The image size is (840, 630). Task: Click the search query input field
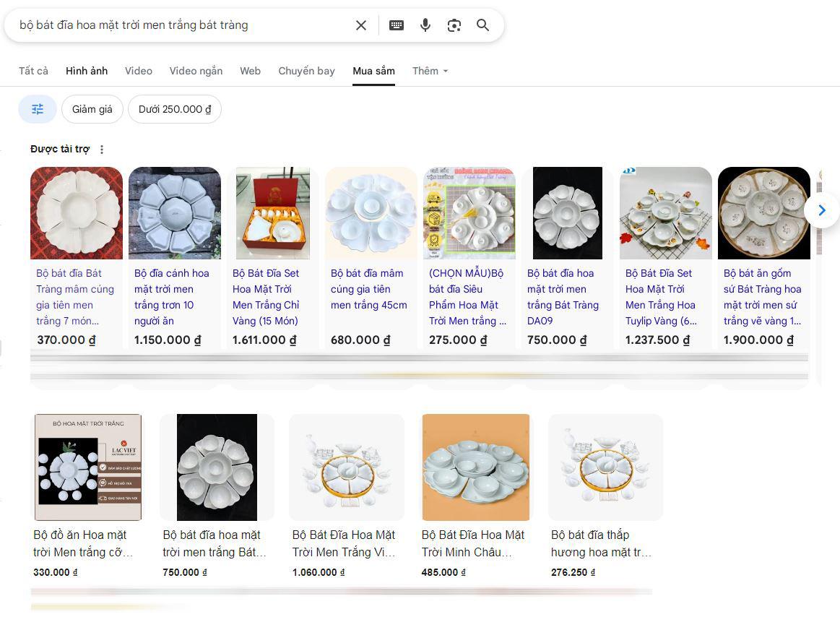tap(181, 25)
